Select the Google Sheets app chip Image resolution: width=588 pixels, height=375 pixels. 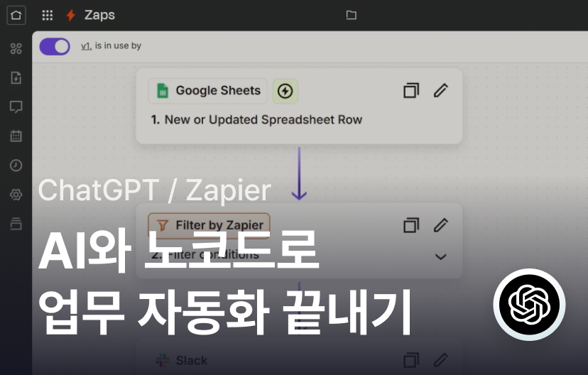[208, 90]
